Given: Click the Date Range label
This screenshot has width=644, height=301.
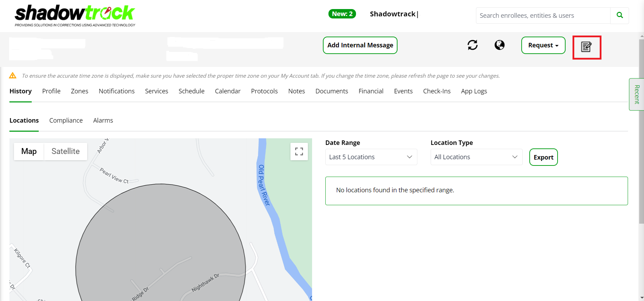Looking at the screenshot, I should 342,142.
